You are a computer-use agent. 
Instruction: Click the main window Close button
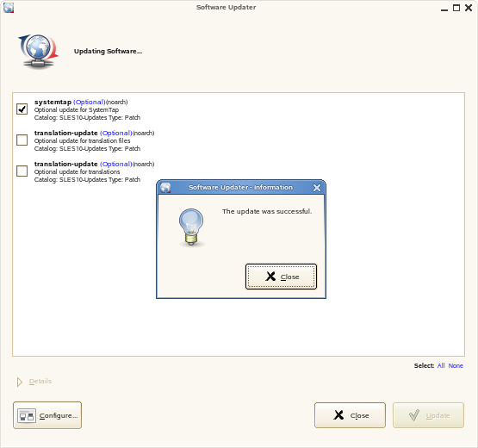tap(350, 415)
